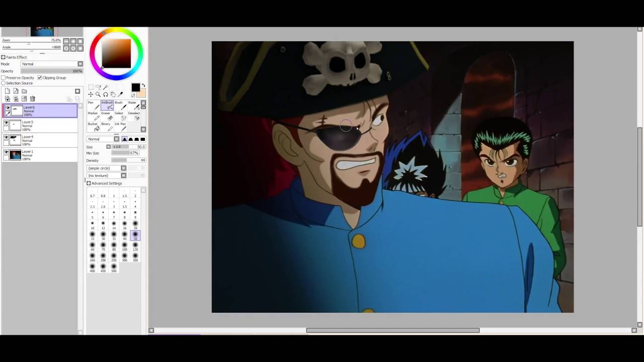Viewport: 644px width, 362px height.
Task: Click the zoom in plus button
Action: click(x=73, y=41)
